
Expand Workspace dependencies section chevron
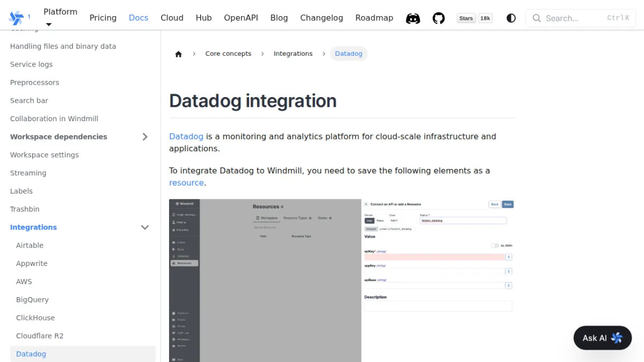(145, 137)
